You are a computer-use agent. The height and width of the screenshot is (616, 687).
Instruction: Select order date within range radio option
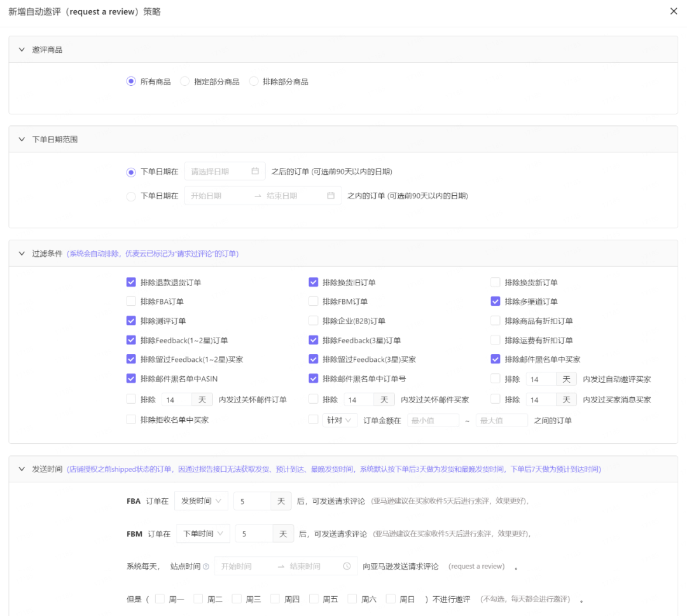pos(131,196)
